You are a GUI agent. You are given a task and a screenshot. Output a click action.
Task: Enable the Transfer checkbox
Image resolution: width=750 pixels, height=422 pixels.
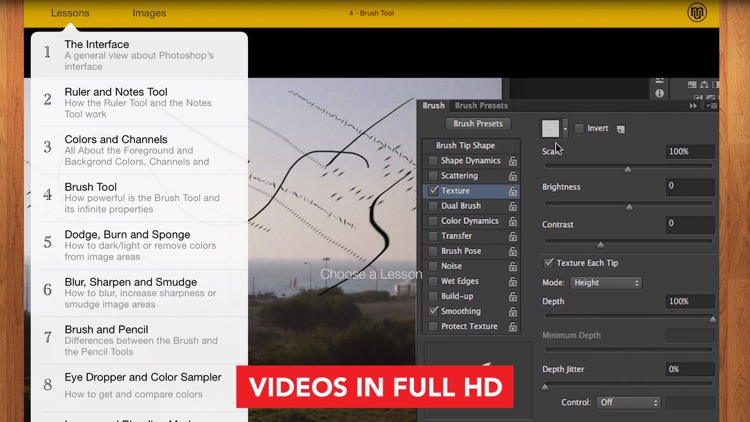pyautogui.click(x=433, y=236)
